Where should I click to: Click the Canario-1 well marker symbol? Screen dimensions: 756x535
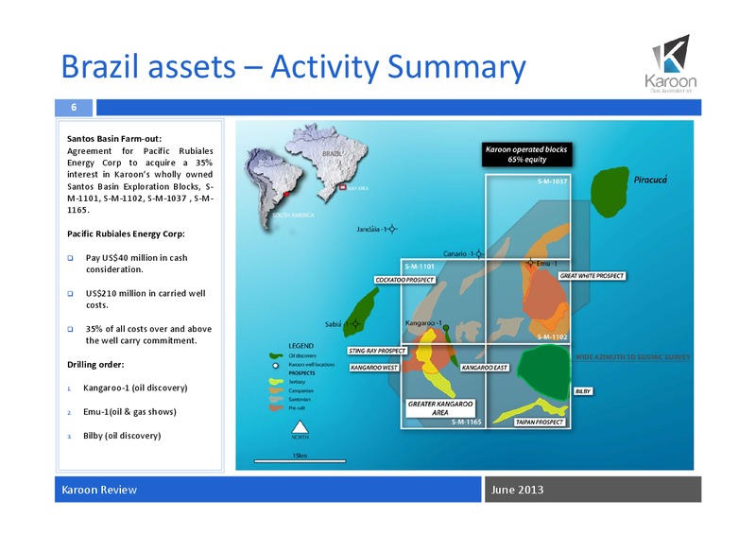pos(479,253)
